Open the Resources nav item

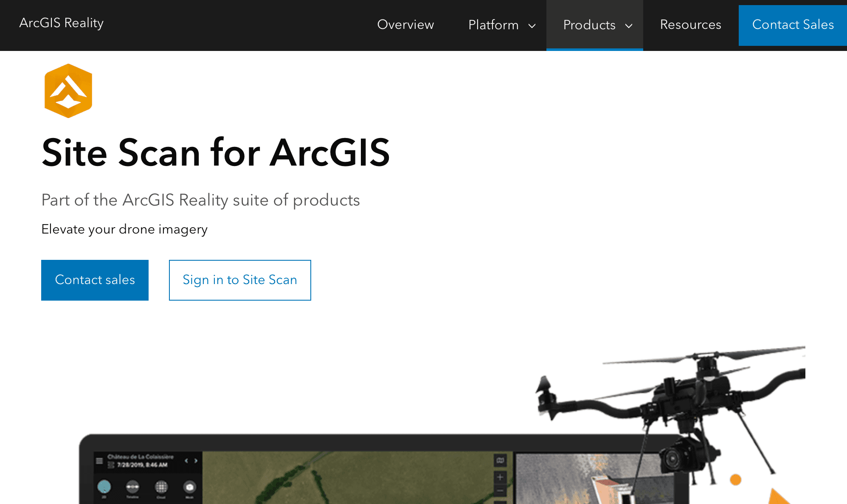tap(691, 25)
